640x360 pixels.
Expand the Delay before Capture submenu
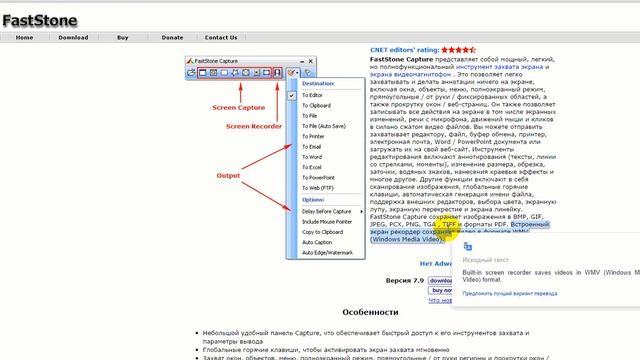click(x=332, y=211)
